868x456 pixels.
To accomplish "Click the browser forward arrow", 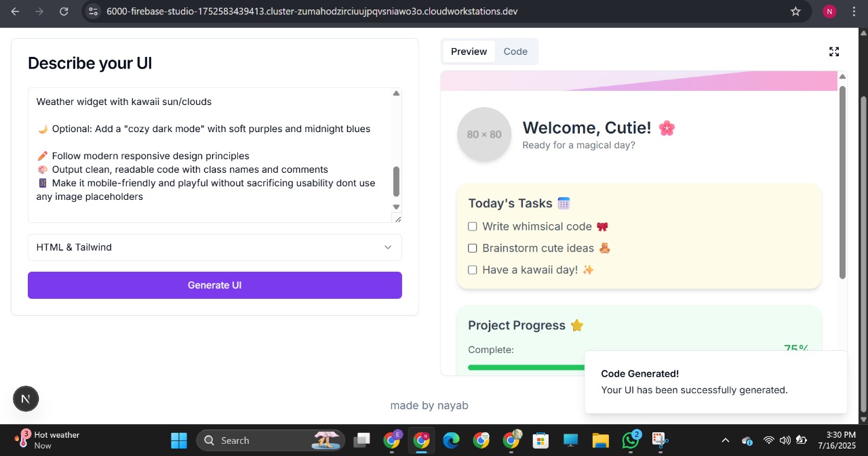I will (x=39, y=12).
